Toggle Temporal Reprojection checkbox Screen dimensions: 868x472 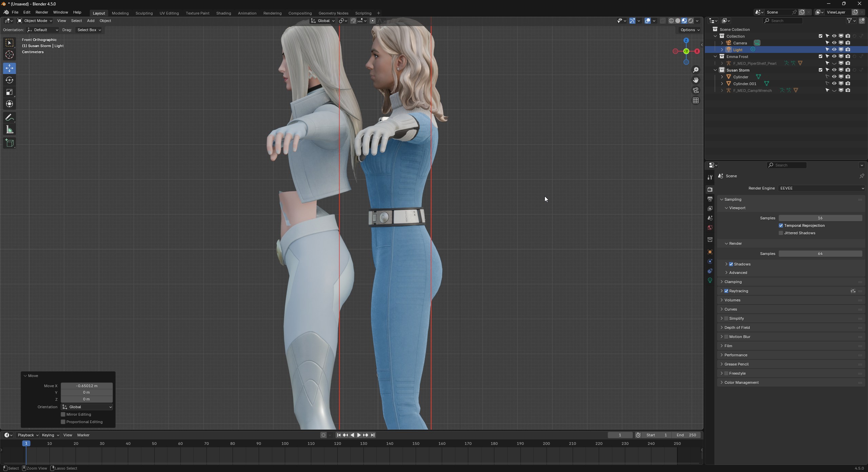(781, 225)
